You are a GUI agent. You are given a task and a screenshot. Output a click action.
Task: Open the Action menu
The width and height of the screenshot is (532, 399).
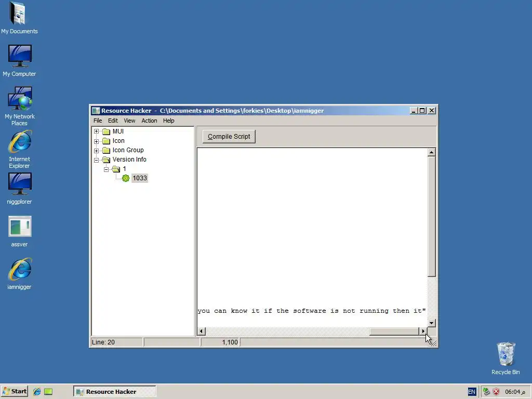coord(149,121)
